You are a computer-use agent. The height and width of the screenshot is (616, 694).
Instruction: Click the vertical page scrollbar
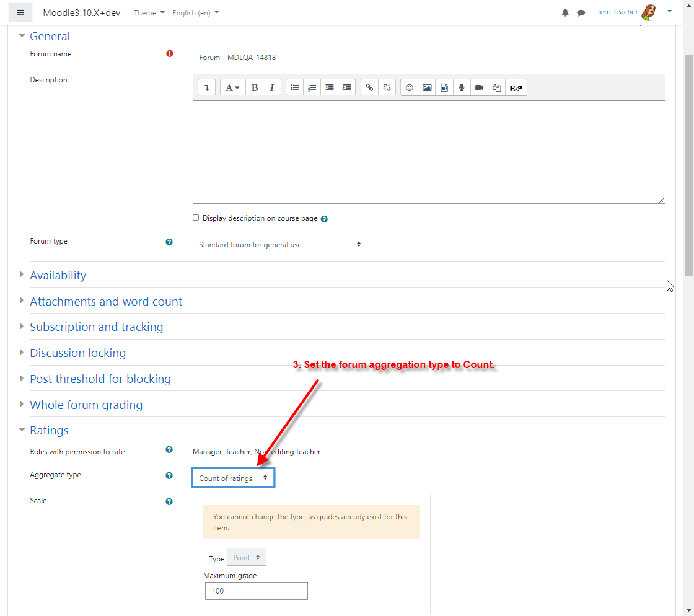688,165
